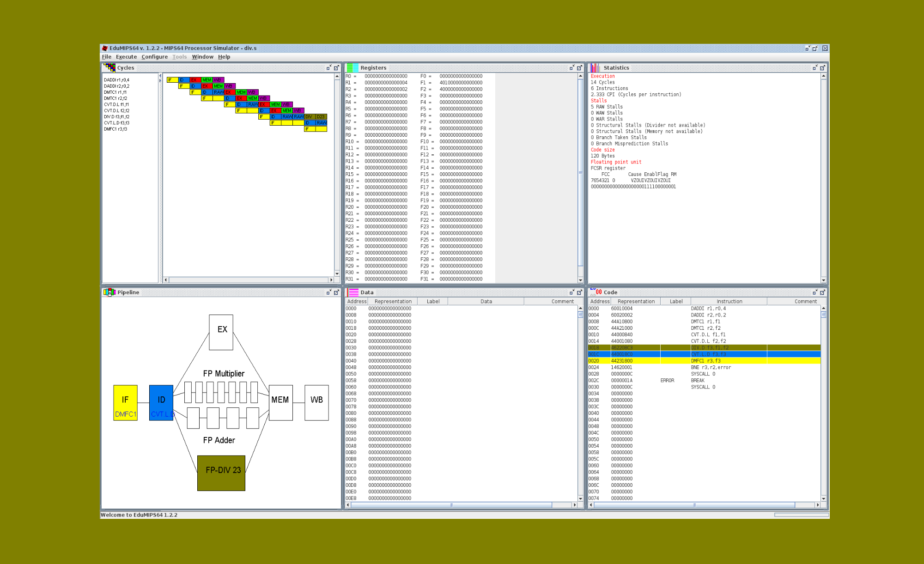Click the yellow IF stage block in Pipeline
924x564 pixels.
click(125, 402)
